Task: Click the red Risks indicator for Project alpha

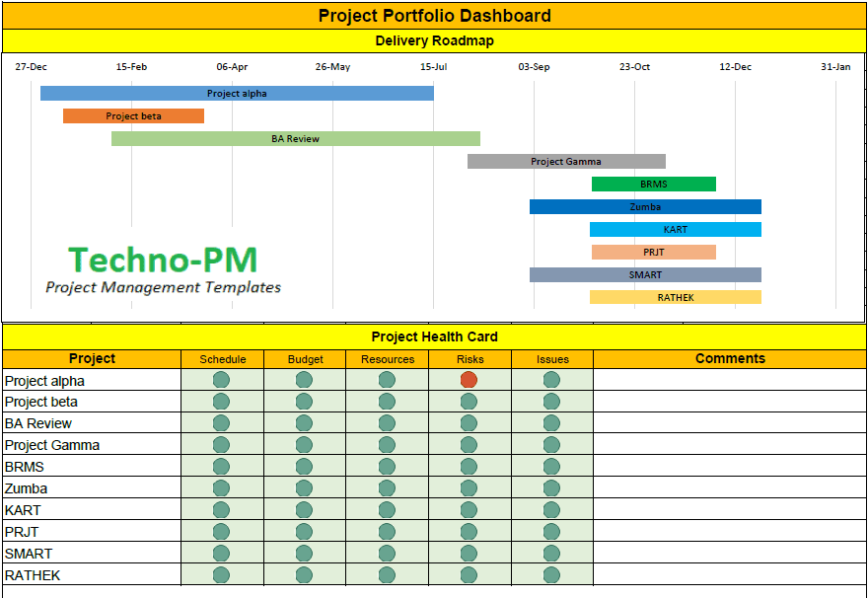Action: (x=469, y=380)
